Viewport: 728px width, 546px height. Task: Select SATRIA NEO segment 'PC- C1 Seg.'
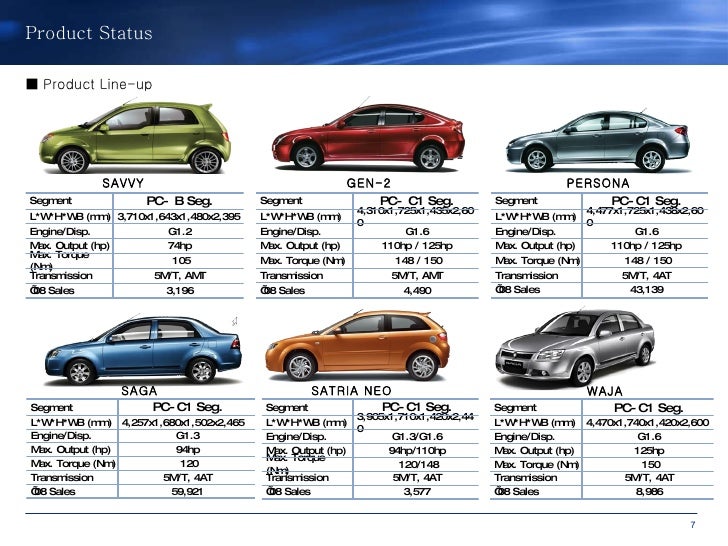[416, 407]
